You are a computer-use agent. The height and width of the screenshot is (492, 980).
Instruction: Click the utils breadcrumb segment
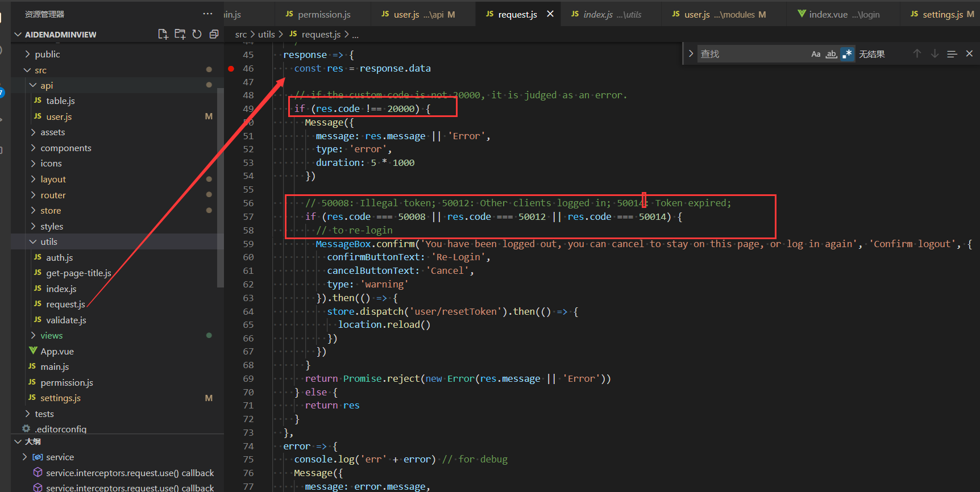[x=266, y=35]
